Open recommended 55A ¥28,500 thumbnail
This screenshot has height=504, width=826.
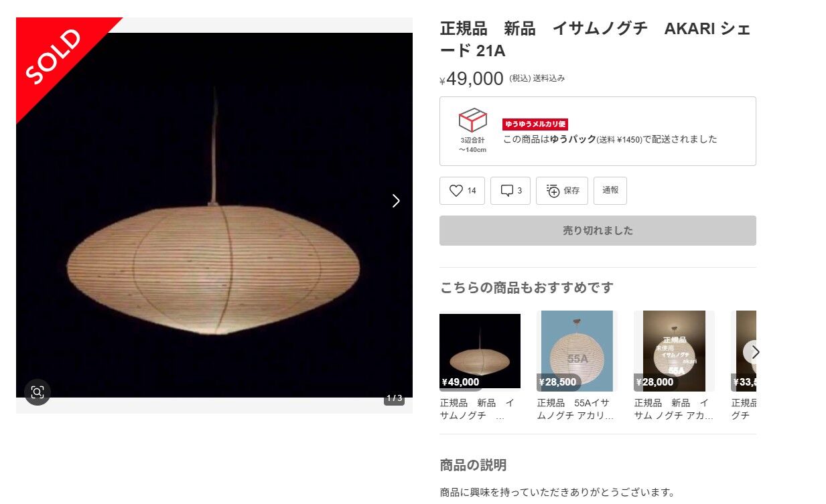pos(577,351)
